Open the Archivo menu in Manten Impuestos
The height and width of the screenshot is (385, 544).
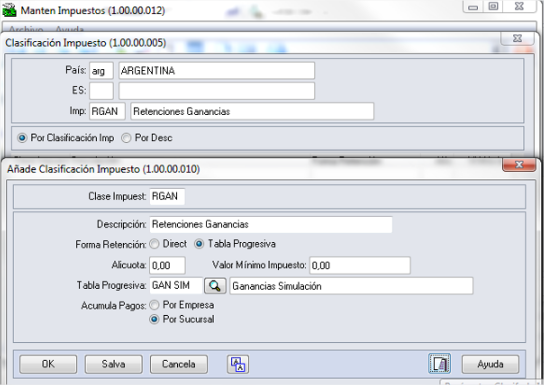point(26,29)
